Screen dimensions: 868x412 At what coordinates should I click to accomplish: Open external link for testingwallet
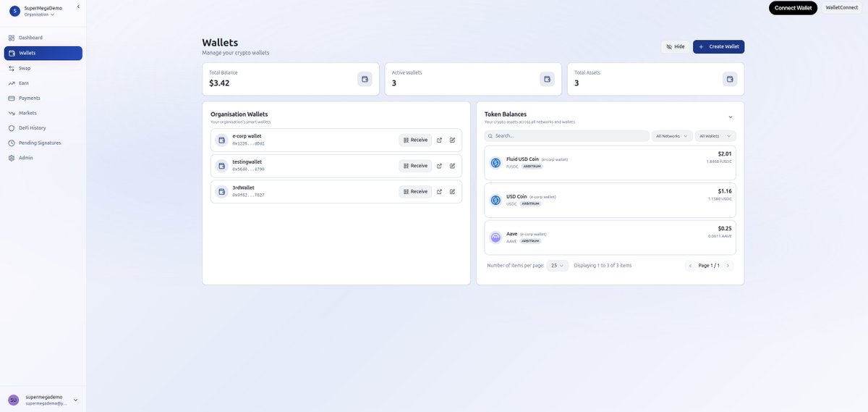pos(439,166)
